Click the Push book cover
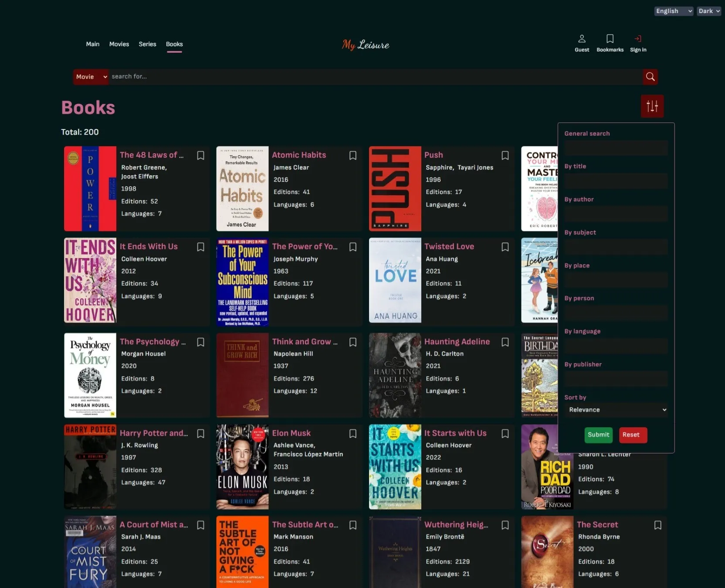 395,189
